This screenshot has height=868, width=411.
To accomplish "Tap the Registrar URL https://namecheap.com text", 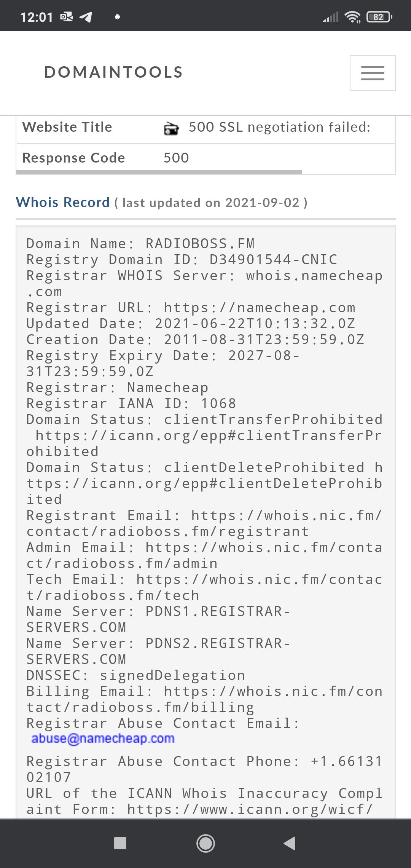I will pos(191,308).
